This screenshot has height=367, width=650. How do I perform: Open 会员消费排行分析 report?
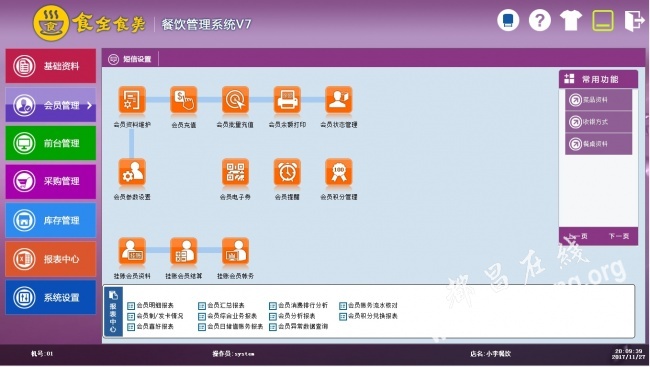[x=298, y=306]
